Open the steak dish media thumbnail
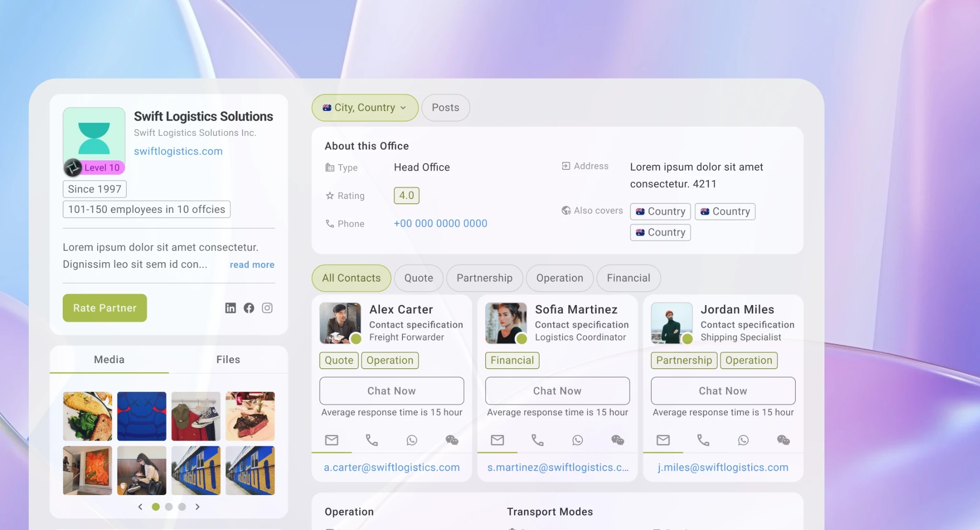980x530 pixels. click(250, 416)
